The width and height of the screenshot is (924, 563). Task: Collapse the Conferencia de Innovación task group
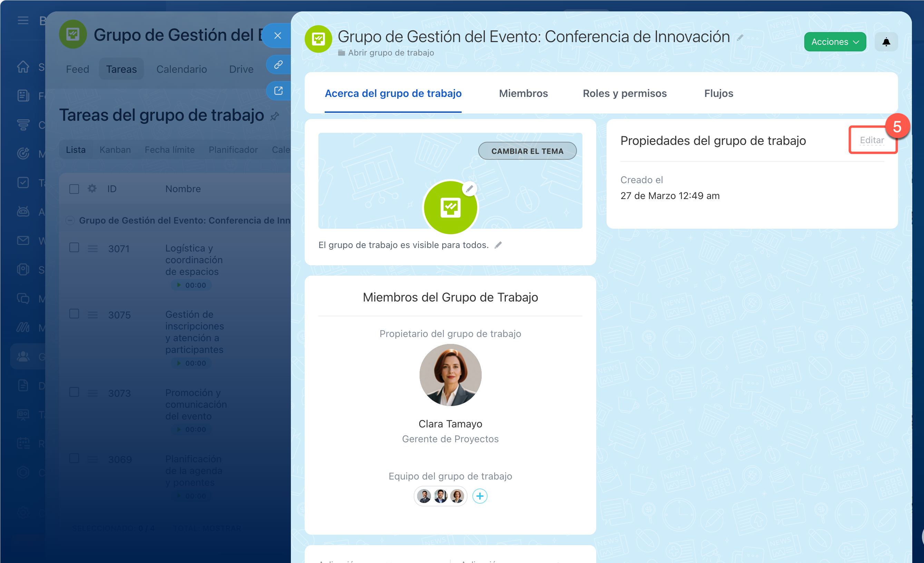pos(70,220)
